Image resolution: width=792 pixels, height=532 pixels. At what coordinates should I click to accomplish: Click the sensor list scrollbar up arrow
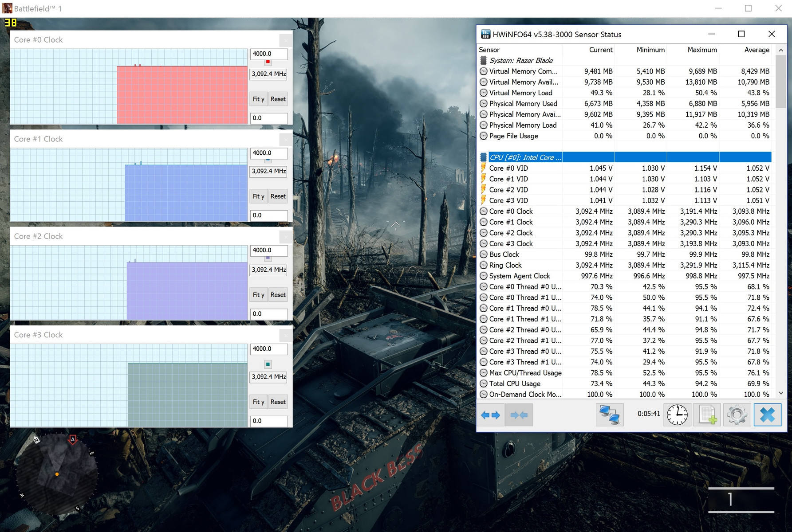point(781,50)
